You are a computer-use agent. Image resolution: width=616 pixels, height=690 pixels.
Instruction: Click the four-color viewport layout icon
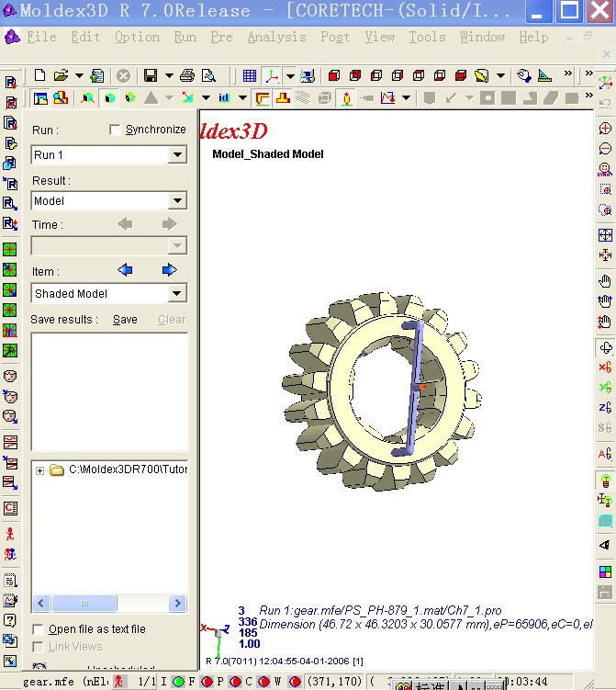pyautogui.click(x=606, y=571)
